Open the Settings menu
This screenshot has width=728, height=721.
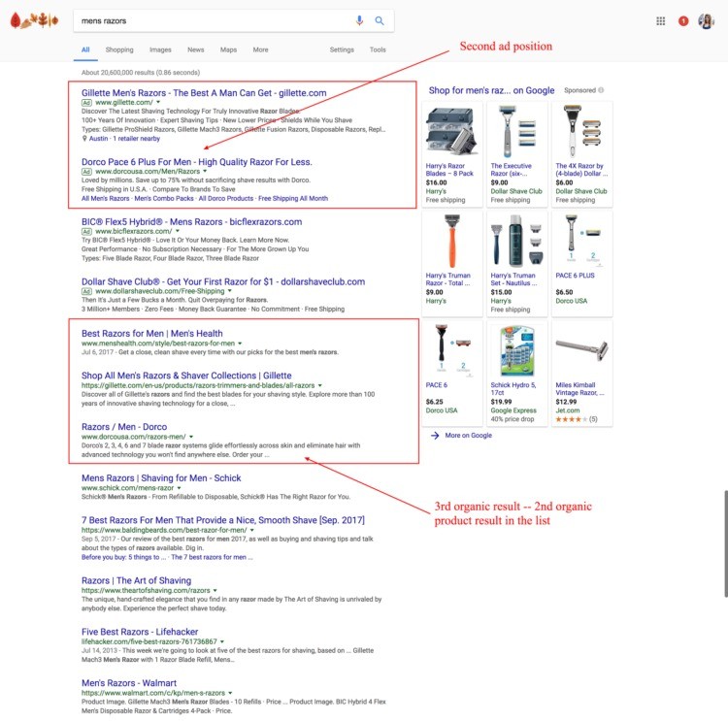[x=342, y=49]
